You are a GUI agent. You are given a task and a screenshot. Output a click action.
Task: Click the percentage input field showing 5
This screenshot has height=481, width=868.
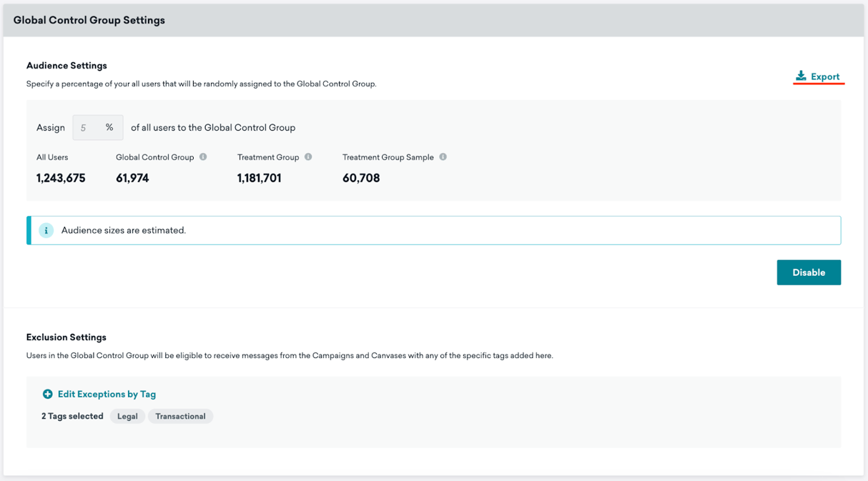[89, 128]
